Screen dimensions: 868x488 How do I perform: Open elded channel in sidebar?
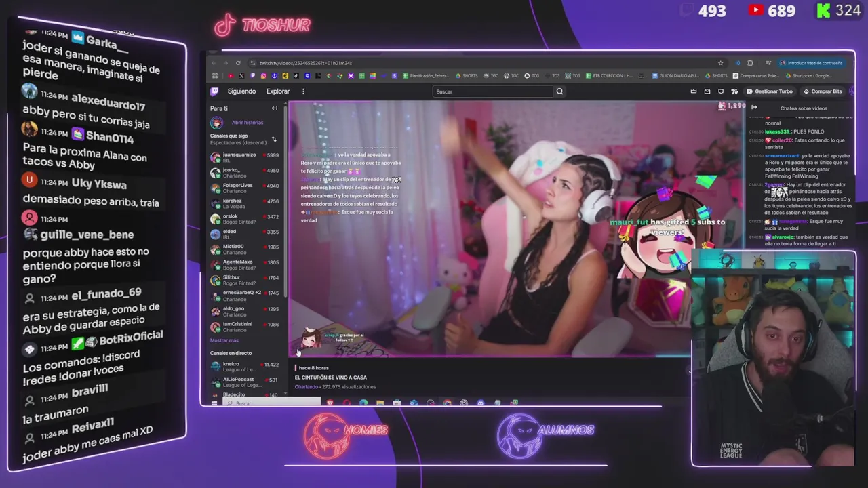coord(245,234)
